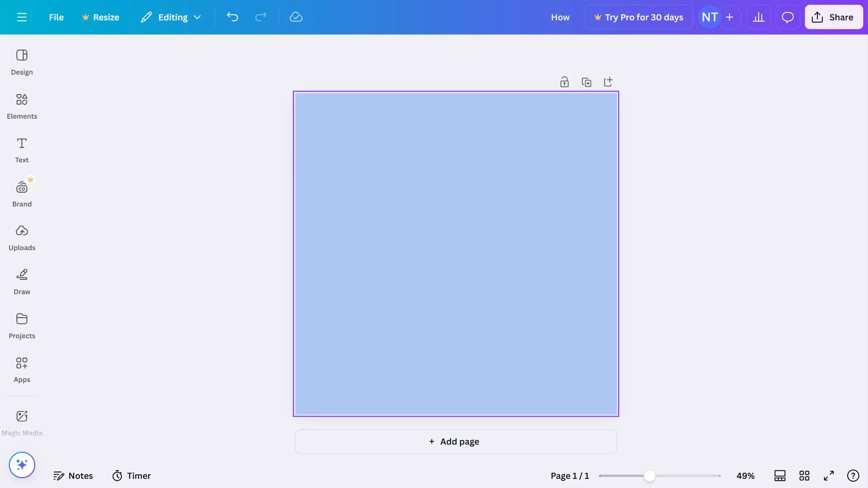Click Try Pro for 30 days
The width and height of the screenshot is (868, 488).
pyautogui.click(x=638, y=17)
